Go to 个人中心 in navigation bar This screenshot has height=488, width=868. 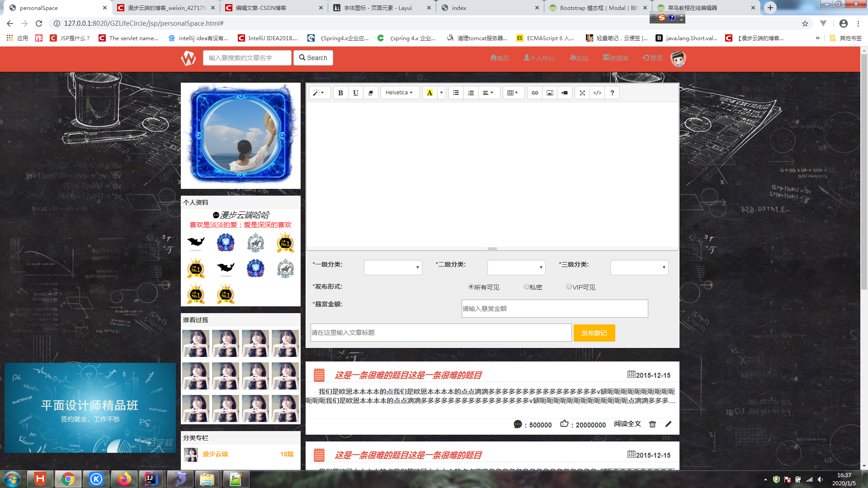(539, 58)
